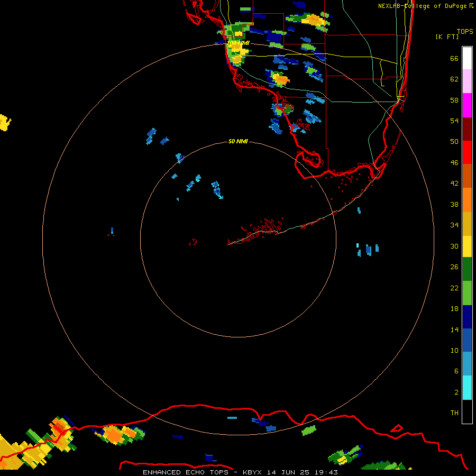Click the '58' value on the legend
The image size is (476, 476).
454,100
